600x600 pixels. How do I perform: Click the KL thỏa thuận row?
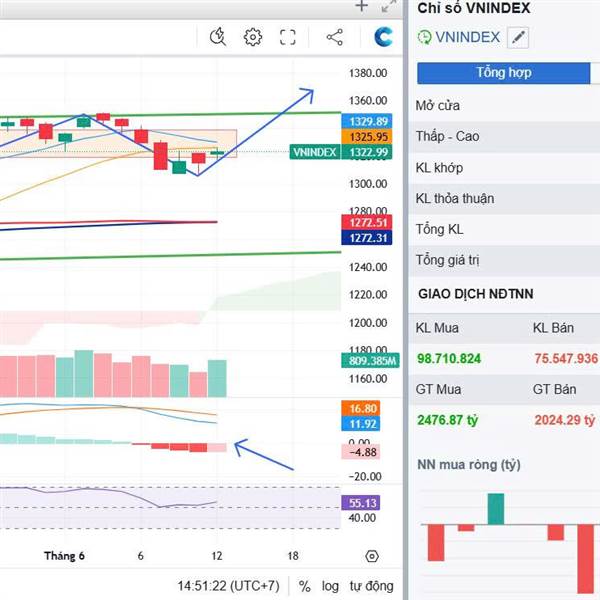pyautogui.click(x=504, y=199)
